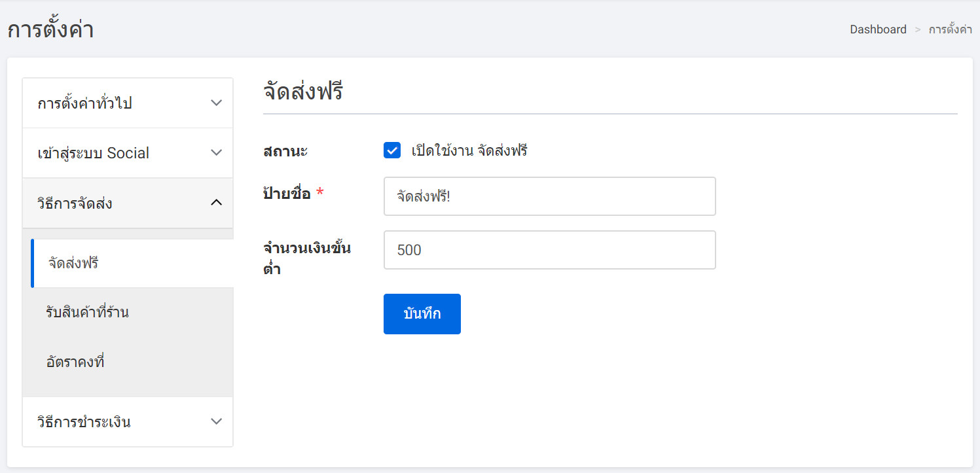Click the เปิดใช้งาน จัดส่งฟรี label text
Viewport: 980px width, 473px height.
point(469,151)
